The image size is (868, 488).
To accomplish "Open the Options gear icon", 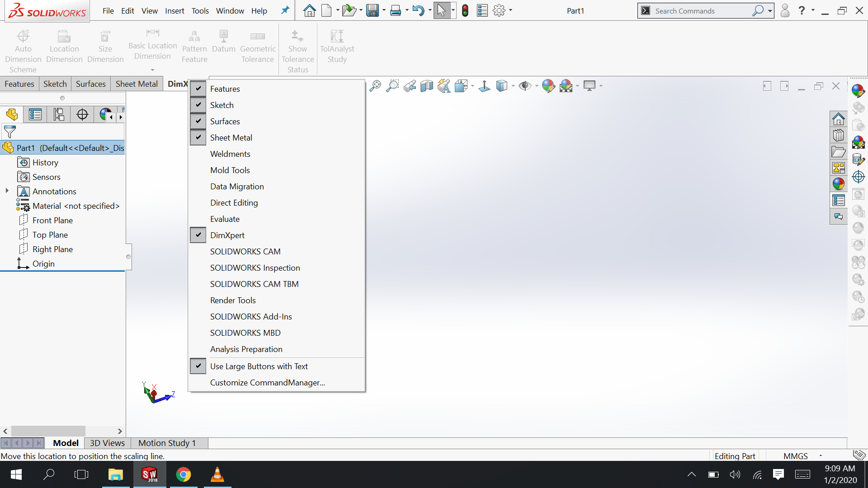I will 499,10.
